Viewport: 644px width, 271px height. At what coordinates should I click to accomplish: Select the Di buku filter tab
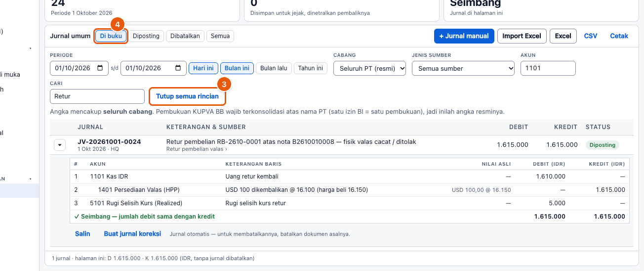tap(111, 36)
